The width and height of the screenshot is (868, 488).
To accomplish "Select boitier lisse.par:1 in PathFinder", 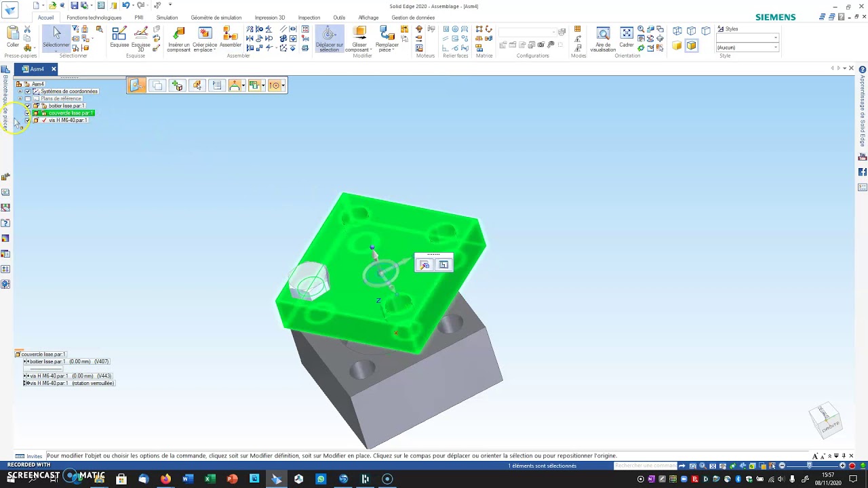I will (x=66, y=106).
